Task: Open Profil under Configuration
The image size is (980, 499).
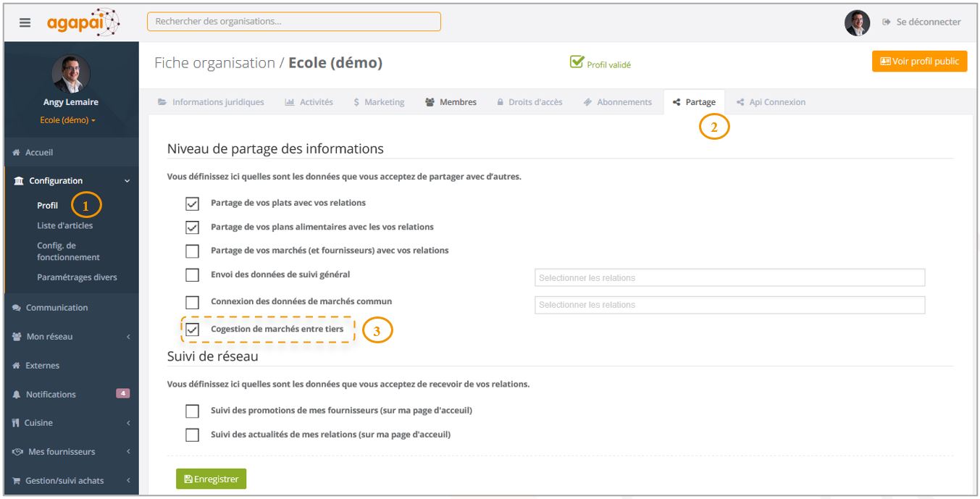Action: [48, 206]
